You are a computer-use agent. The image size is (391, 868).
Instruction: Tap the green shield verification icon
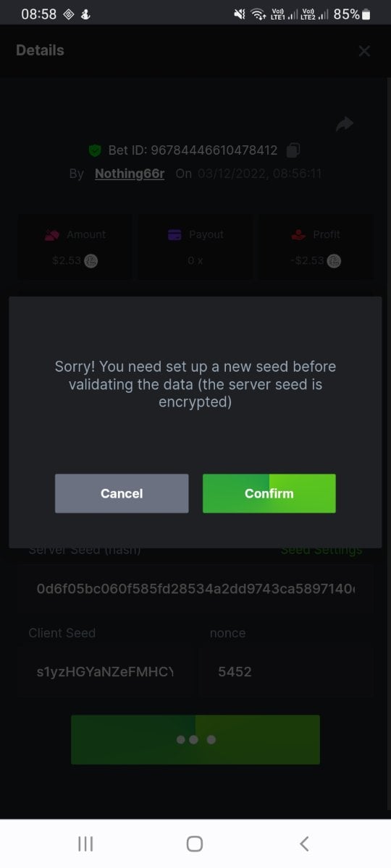point(95,150)
